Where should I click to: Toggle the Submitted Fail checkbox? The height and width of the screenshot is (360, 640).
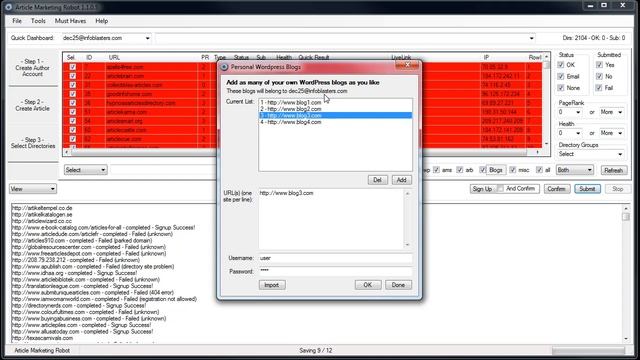pos(599,88)
